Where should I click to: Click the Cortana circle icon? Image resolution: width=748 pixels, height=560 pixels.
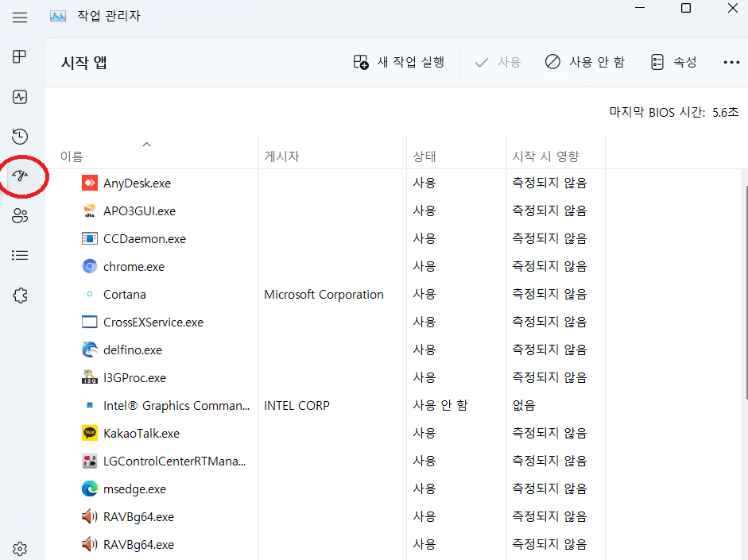[x=90, y=294]
